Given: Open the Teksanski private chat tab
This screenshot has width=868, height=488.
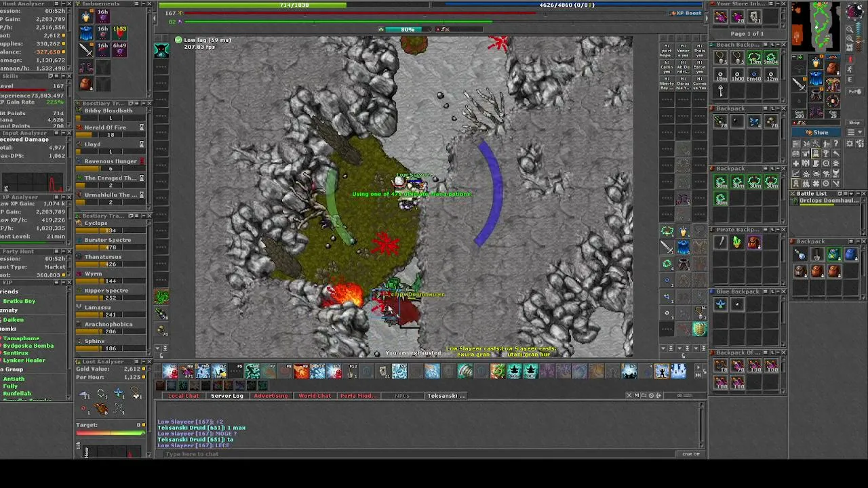Looking at the screenshot, I should click(x=446, y=396).
